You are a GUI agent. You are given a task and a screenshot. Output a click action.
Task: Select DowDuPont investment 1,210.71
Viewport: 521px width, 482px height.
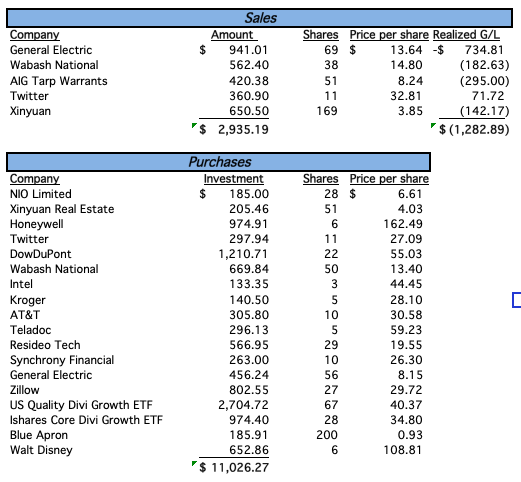[x=243, y=254]
